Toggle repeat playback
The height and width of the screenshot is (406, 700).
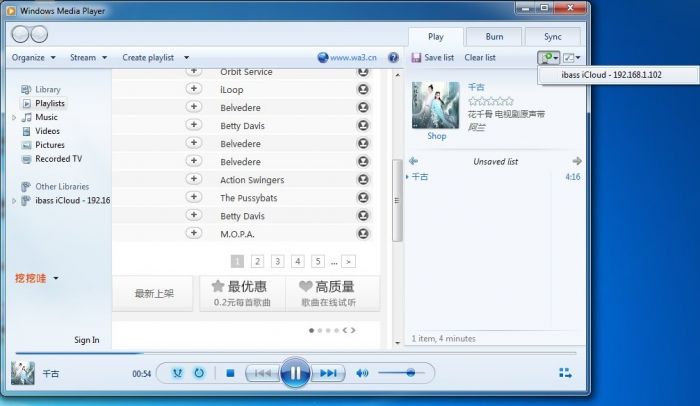[199, 373]
